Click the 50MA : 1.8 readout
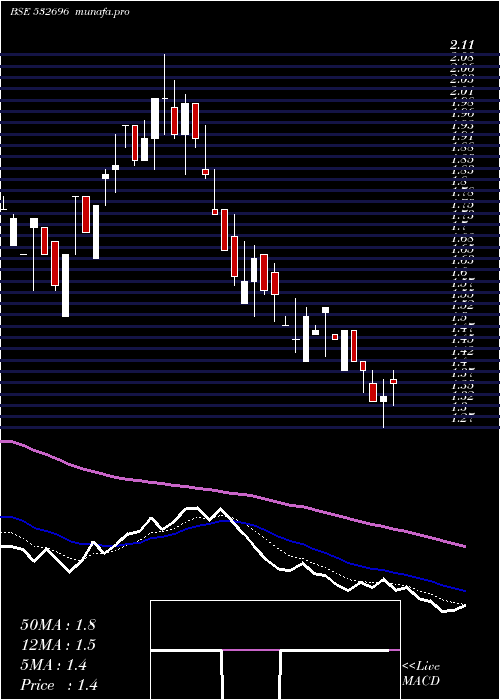This screenshot has width=500, height=700. [x=58, y=625]
